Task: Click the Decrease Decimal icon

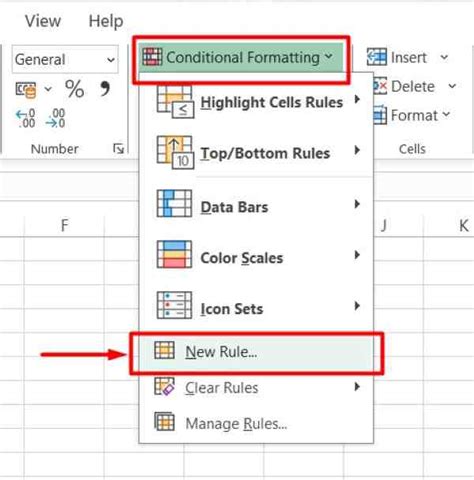Action: coord(55,118)
